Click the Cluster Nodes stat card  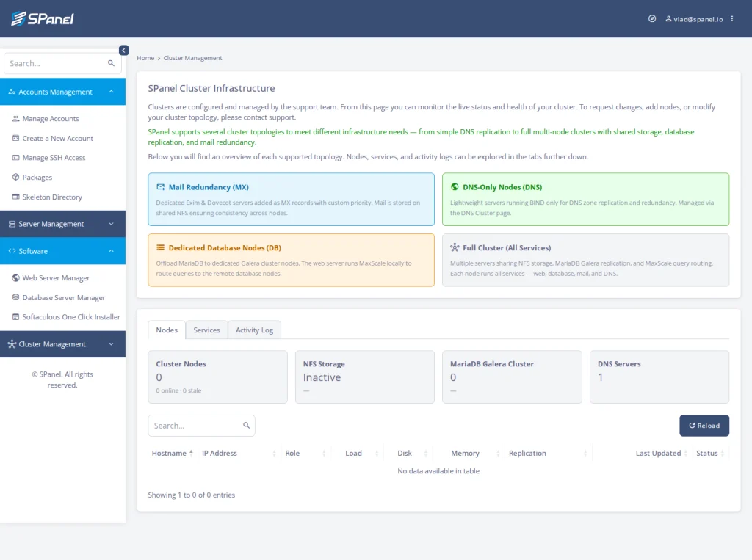[x=217, y=377]
